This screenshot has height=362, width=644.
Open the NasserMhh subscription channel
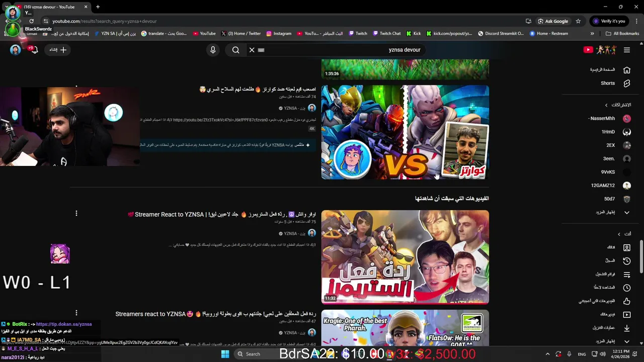tap(610, 119)
